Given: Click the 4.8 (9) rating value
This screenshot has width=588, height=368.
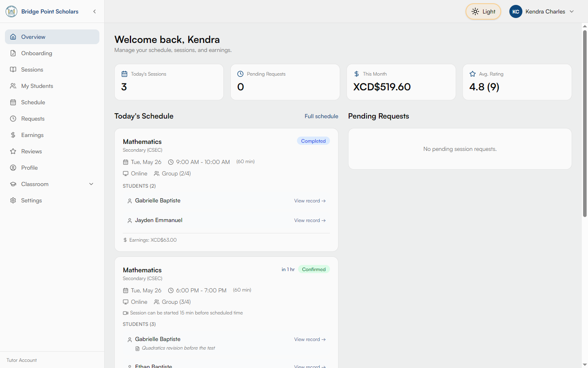Looking at the screenshot, I should (484, 87).
